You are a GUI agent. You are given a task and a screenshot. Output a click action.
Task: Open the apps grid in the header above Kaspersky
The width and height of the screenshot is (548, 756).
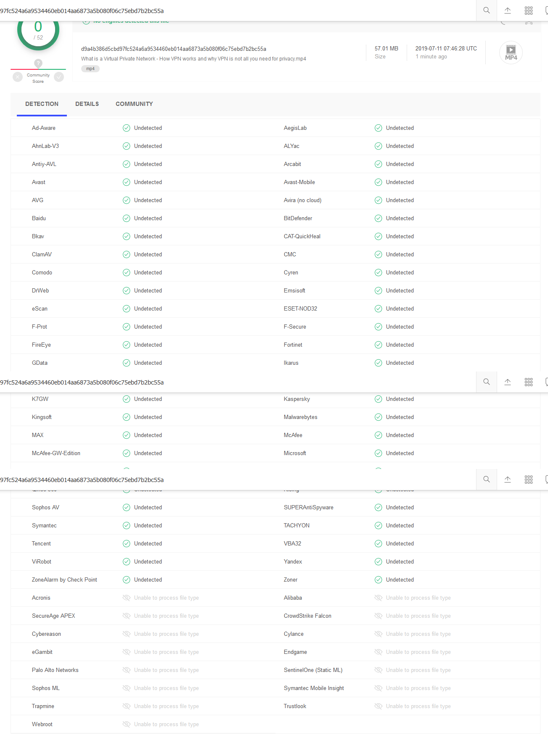529,382
